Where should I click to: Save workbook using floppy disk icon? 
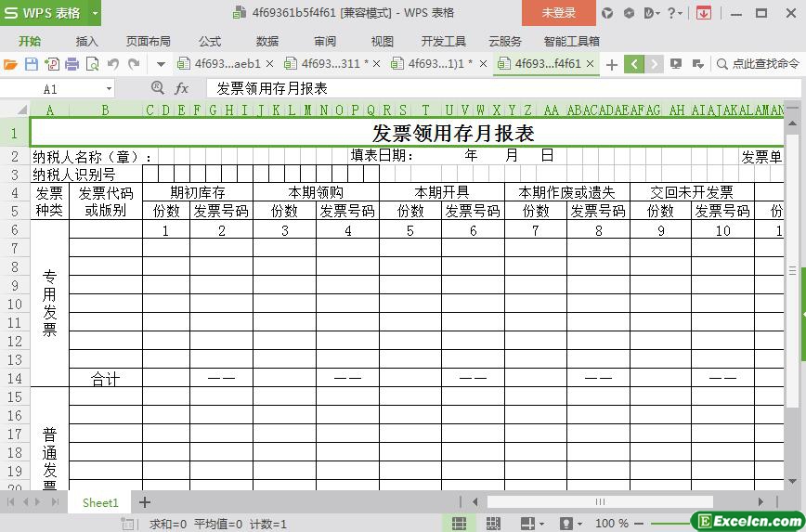click(32, 64)
